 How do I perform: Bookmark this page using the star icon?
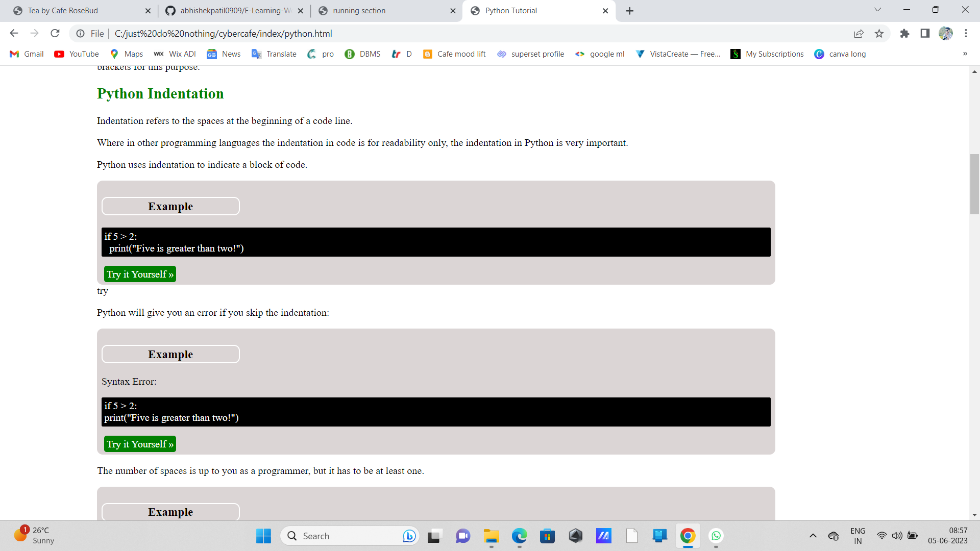[x=879, y=33]
